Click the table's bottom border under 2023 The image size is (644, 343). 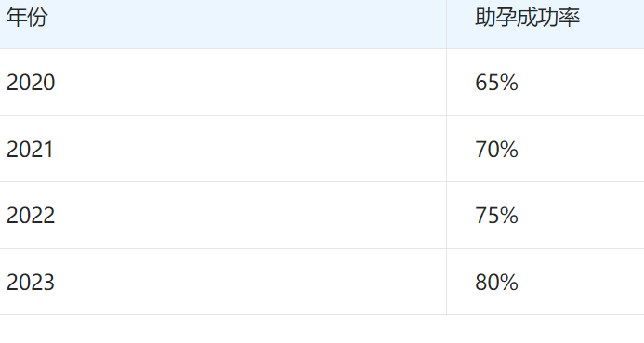tap(223, 315)
